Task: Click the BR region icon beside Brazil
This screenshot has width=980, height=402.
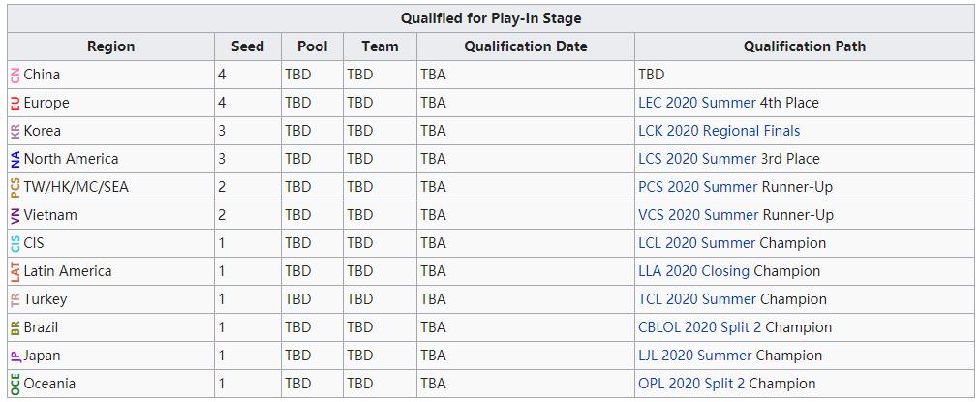Action: 15,327
